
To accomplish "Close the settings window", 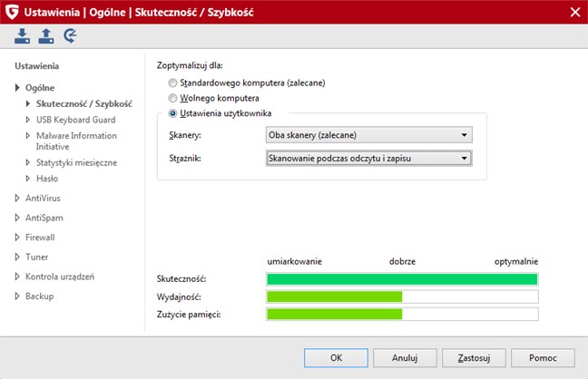I will pos(575,12).
